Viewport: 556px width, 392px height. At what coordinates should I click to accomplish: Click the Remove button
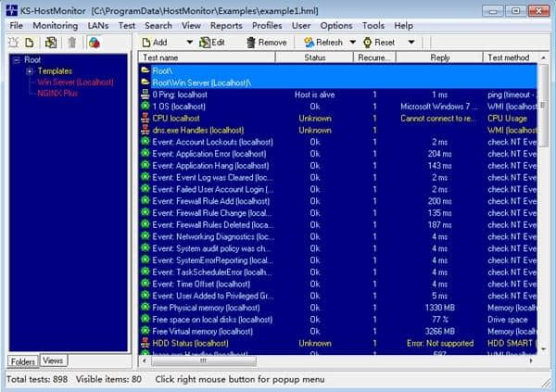click(266, 43)
